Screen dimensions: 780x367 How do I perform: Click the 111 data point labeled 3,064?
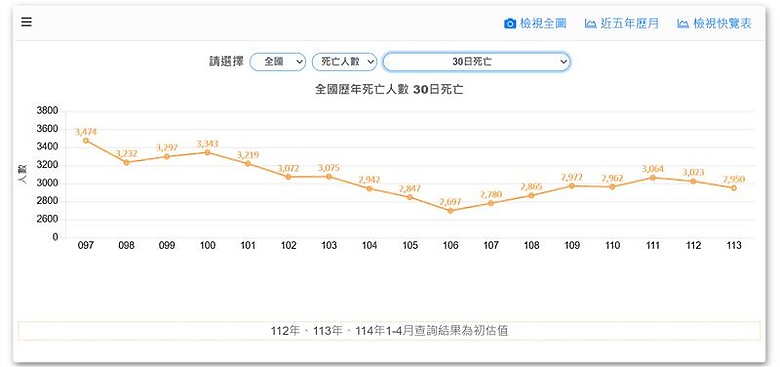[653, 178]
